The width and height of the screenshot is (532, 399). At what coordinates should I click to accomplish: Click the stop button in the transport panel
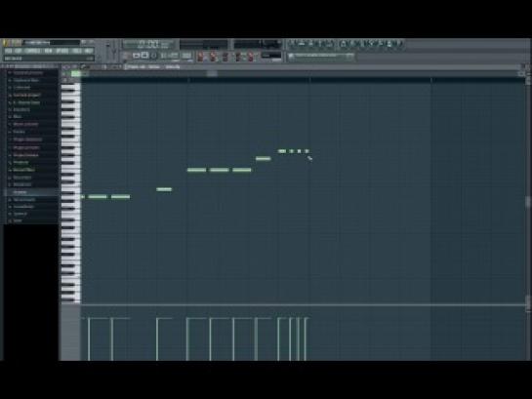[144, 56]
